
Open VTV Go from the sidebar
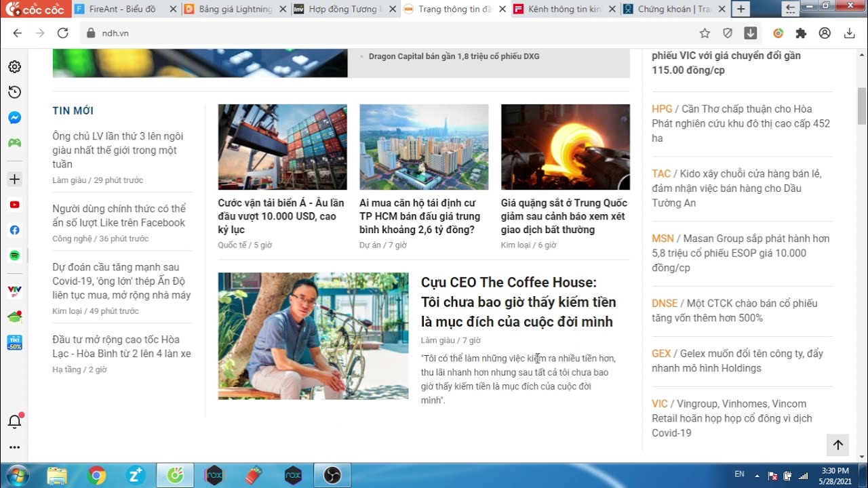[14, 291]
